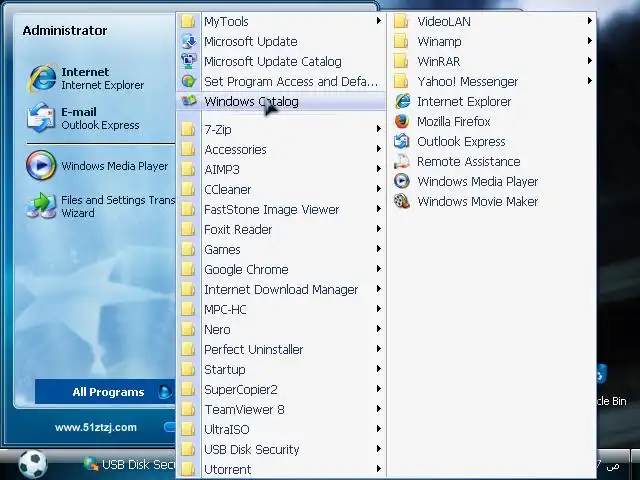Click the green arrow beside All Programs
This screenshot has width=640, height=480.
[x=165, y=392]
